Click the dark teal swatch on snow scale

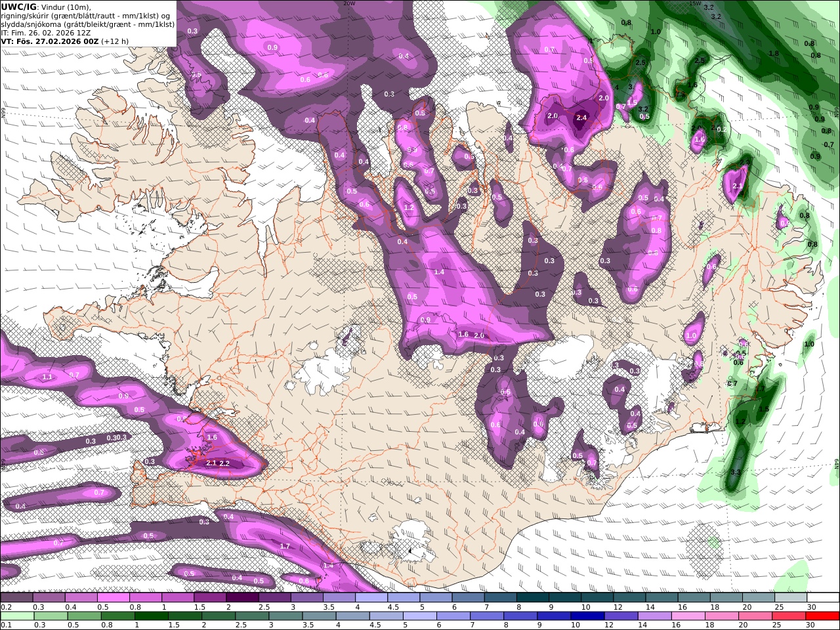pyautogui.click(x=533, y=598)
